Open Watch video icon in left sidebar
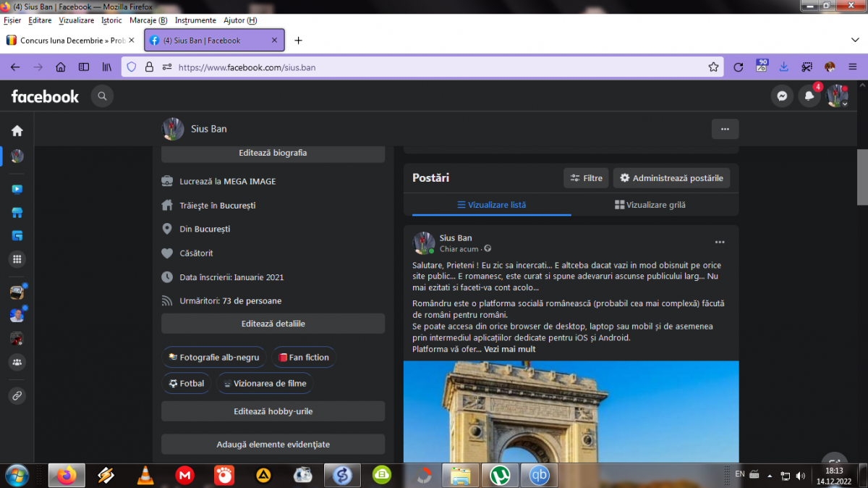The height and width of the screenshot is (488, 868). [17, 190]
